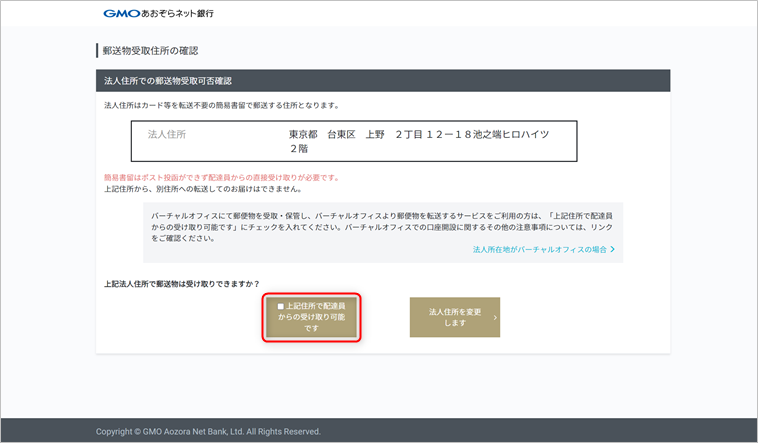758x443 pixels.
Task: Click the 上記法人住所で郵送物は受け取りできますか question text
Action: tap(188, 284)
